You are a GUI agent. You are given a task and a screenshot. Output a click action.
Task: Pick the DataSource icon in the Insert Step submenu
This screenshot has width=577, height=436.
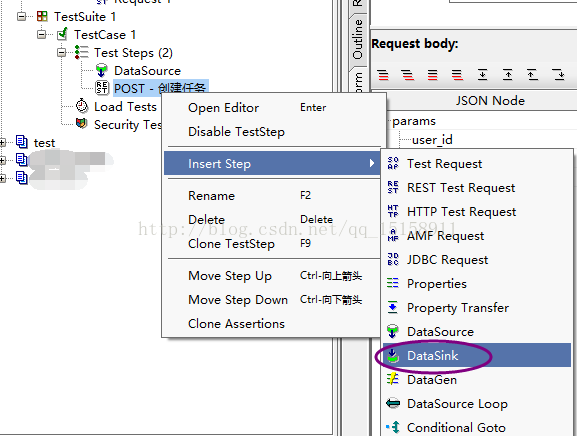click(x=393, y=331)
